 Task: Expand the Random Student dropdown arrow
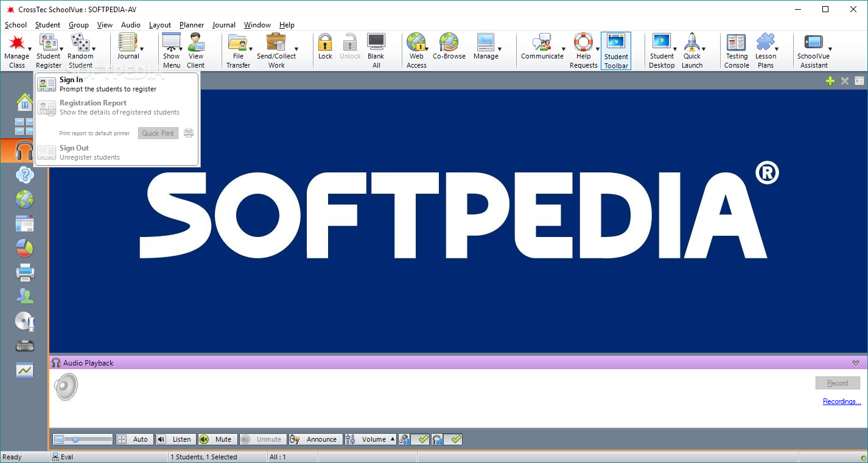pyautogui.click(x=94, y=48)
